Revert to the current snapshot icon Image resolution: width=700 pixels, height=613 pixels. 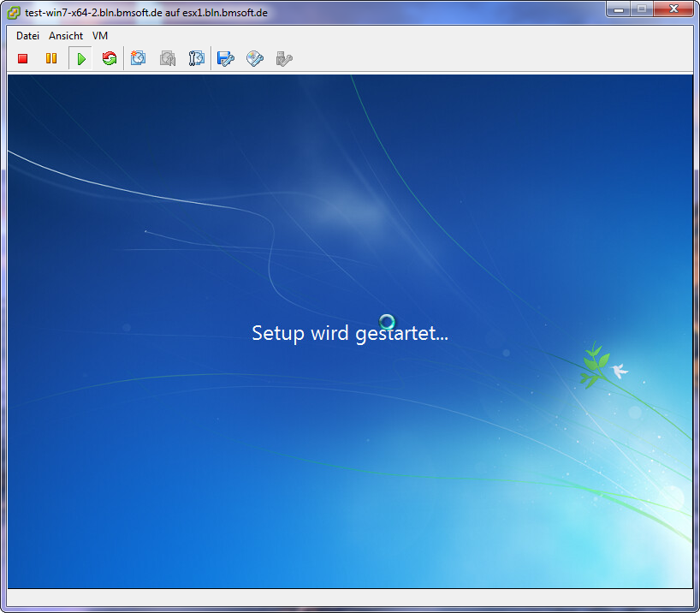click(x=168, y=58)
